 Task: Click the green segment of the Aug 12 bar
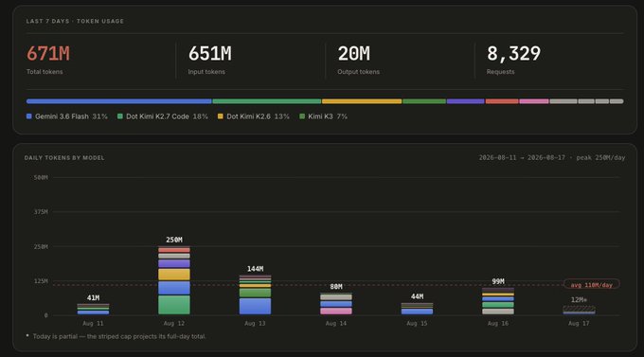point(174,305)
